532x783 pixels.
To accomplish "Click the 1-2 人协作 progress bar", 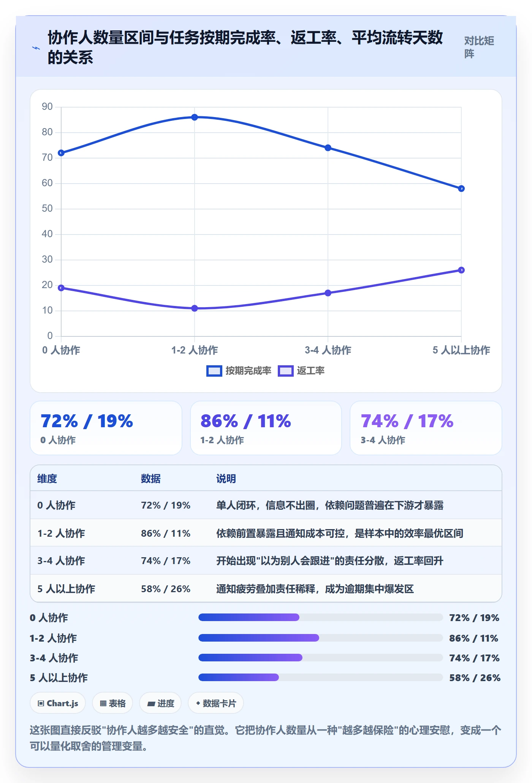I will click(320, 638).
